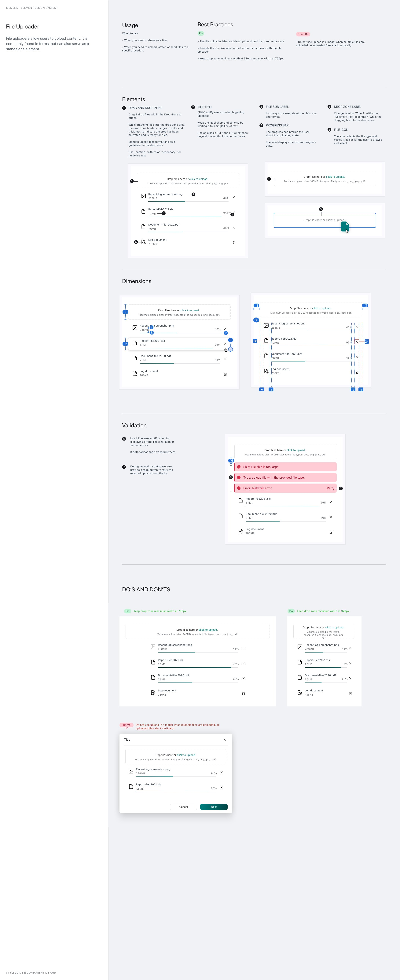Select the 'DROP ZONE LABEL' element label
400x980 pixels.
347,107
